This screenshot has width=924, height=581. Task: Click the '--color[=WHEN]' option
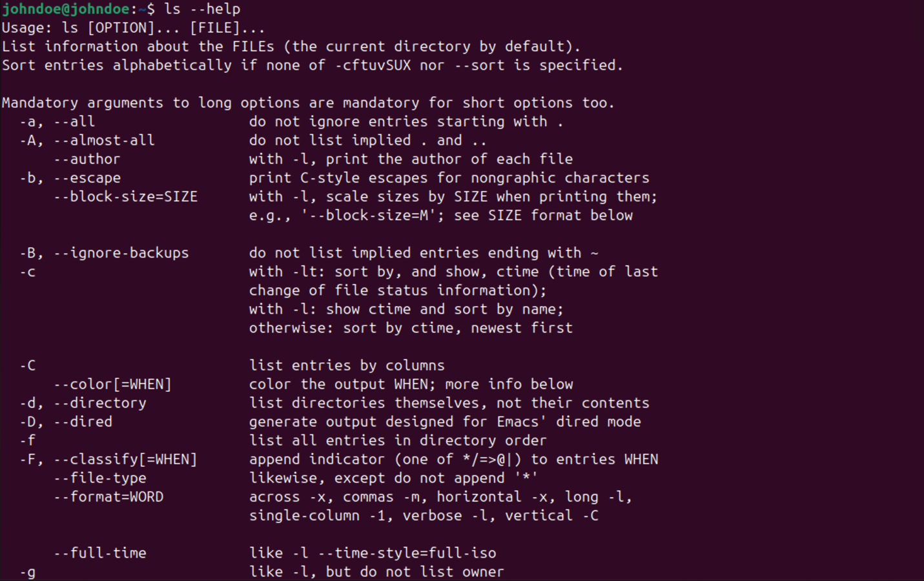(112, 384)
